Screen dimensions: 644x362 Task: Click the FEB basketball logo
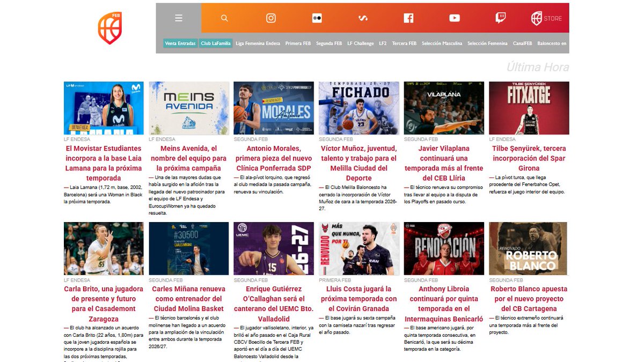tap(109, 28)
